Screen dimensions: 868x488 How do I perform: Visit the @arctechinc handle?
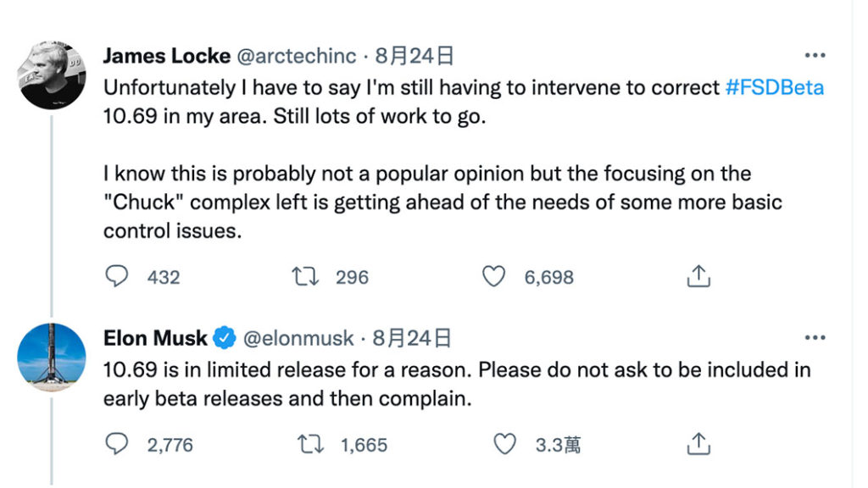tap(297, 56)
